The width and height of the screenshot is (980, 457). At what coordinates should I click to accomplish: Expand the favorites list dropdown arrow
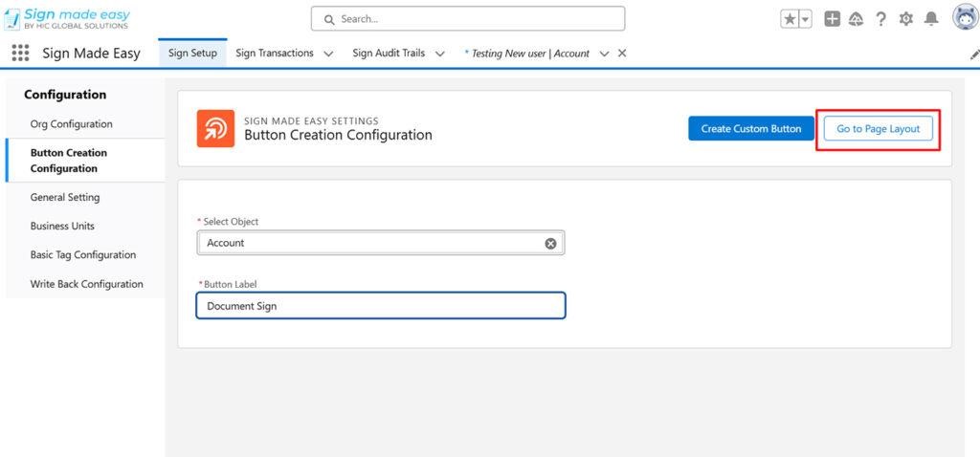coord(805,19)
